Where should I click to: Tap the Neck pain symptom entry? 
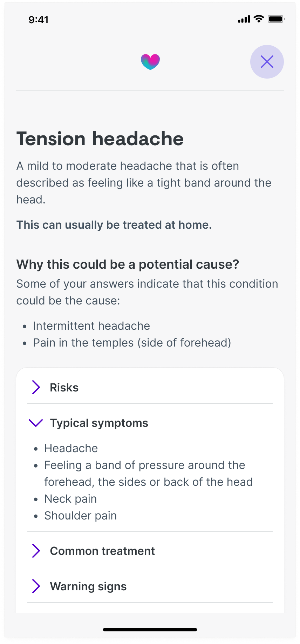coord(70,498)
